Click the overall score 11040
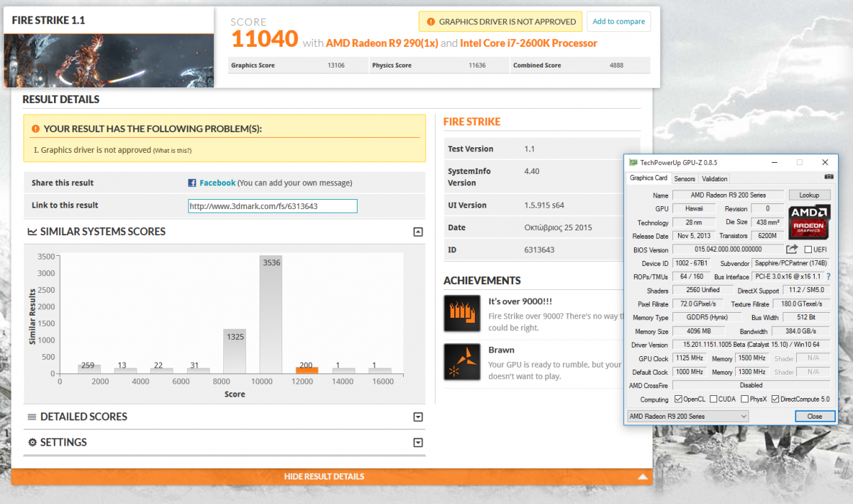This screenshot has height=504, width=853. [264, 38]
